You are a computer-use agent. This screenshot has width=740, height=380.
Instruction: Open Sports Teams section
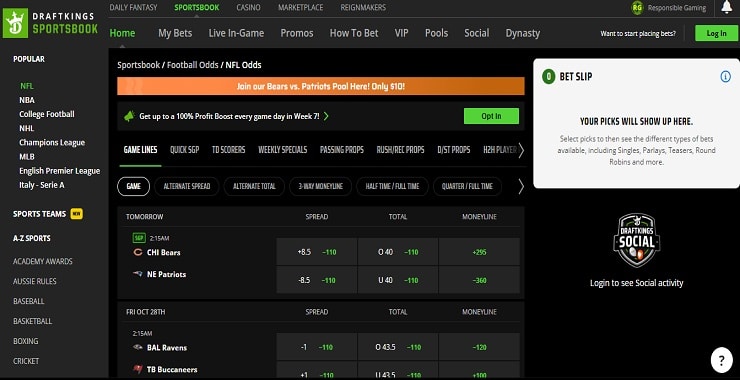pyautogui.click(x=40, y=214)
